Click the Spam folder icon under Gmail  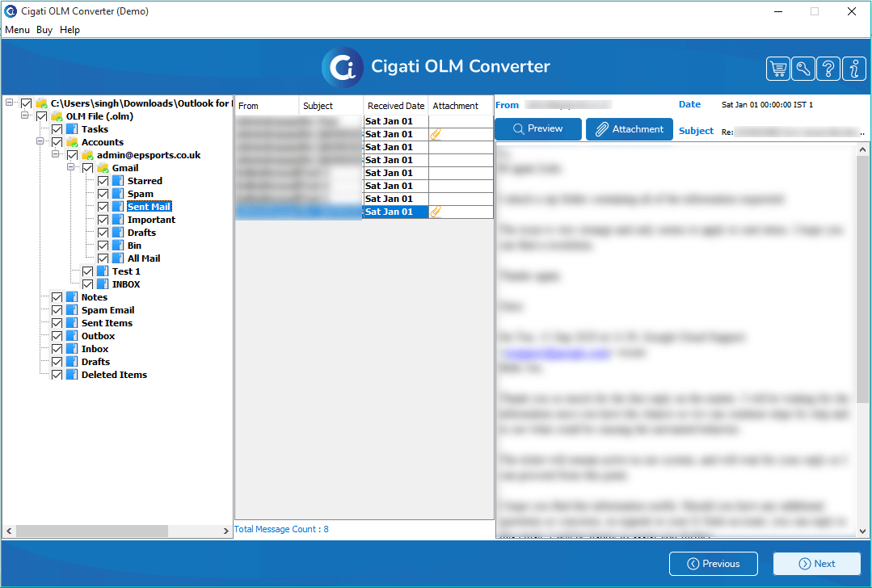pos(118,194)
